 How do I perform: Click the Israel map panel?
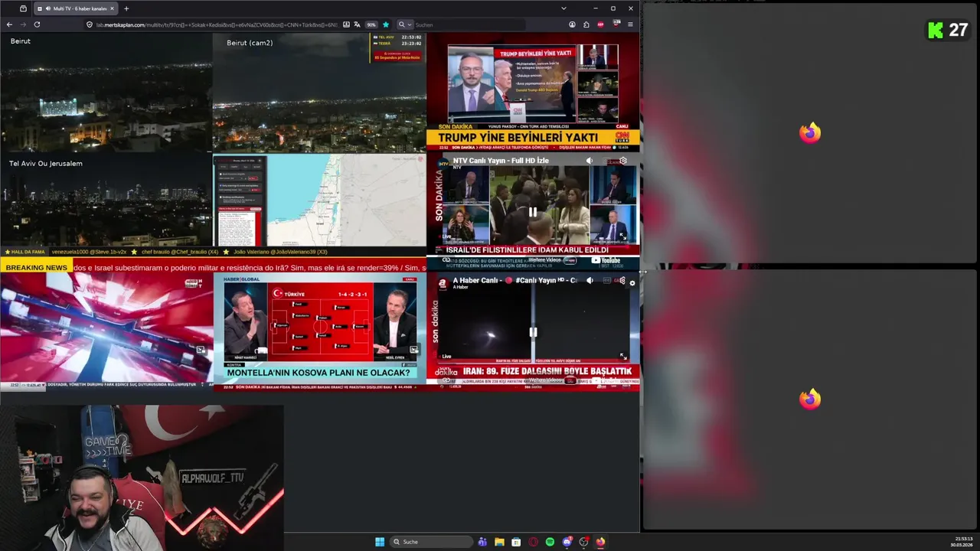pos(319,200)
